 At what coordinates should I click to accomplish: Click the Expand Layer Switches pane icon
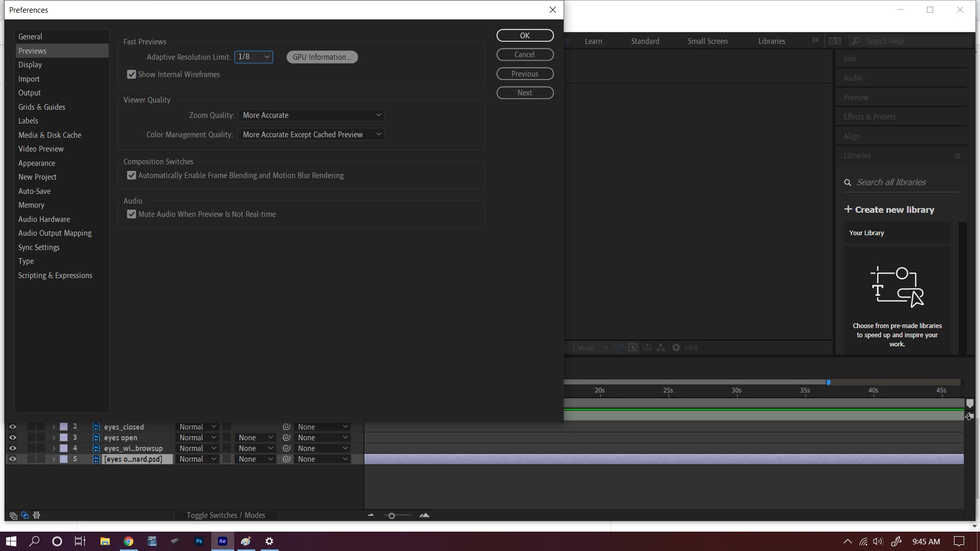[x=13, y=515]
